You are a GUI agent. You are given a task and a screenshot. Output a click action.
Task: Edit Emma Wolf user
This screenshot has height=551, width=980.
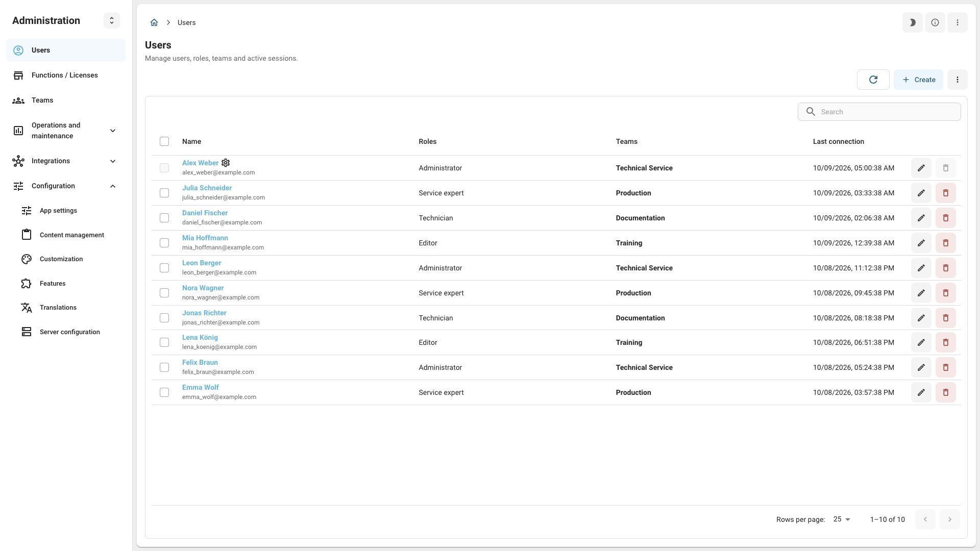921,392
